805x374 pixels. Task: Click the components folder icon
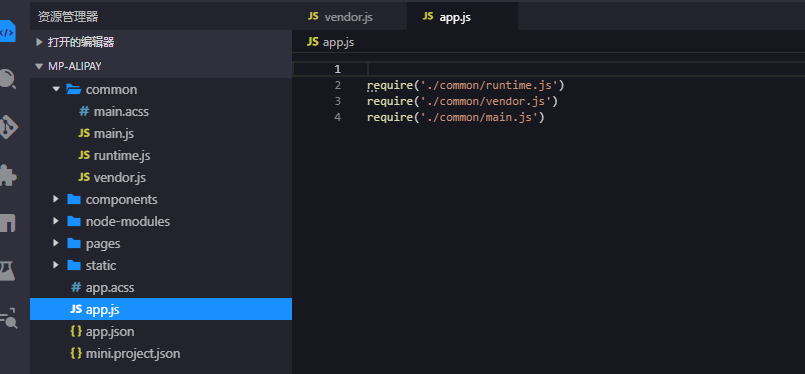coord(74,199)
